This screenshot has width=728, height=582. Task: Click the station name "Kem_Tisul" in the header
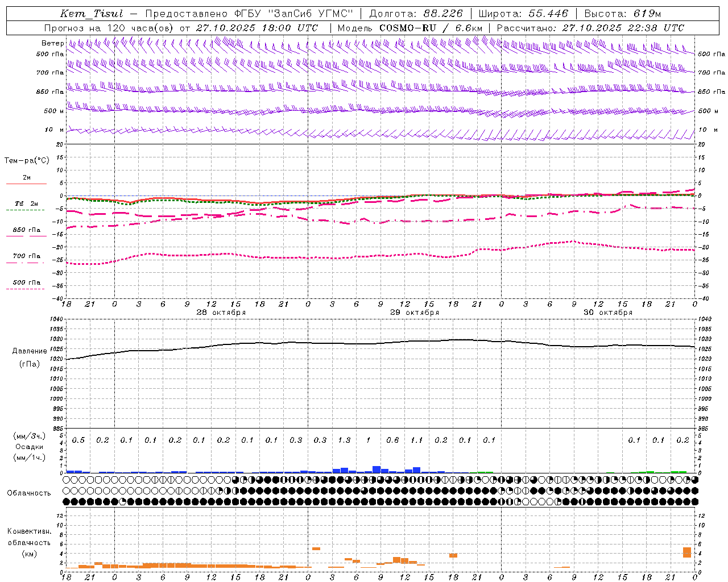point(92,14)
